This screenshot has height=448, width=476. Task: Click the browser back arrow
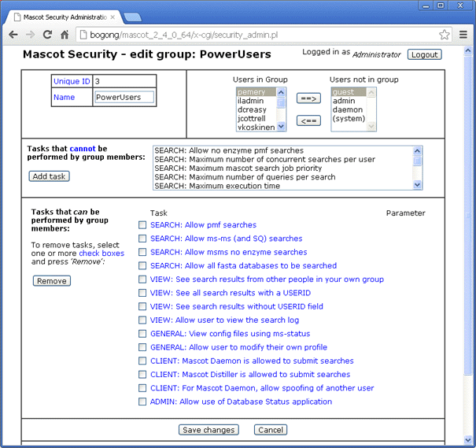pos(13,35)
